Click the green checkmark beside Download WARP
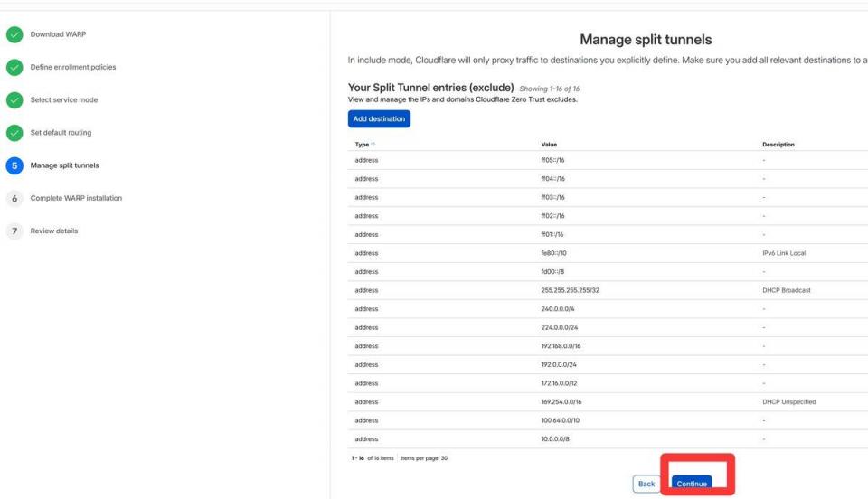This screenshot has width=868, height=499. [14, 35]
